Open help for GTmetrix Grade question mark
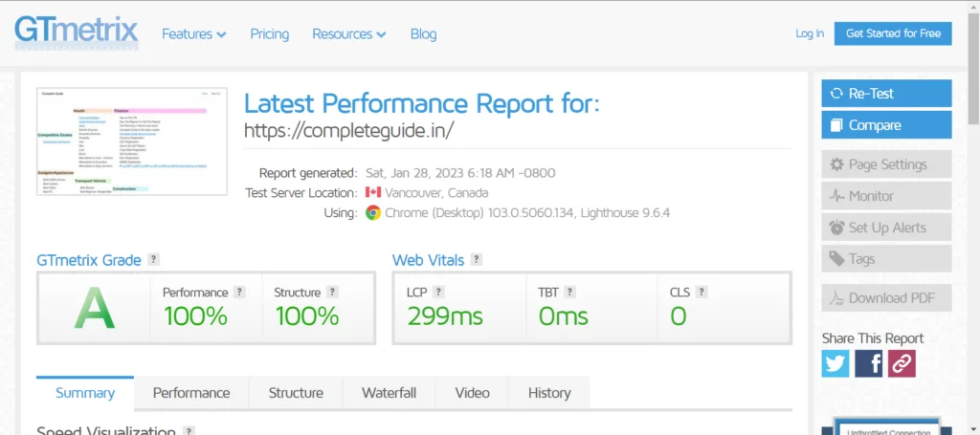The height and width of the screenshot is (435, 980). coord(153,260)
